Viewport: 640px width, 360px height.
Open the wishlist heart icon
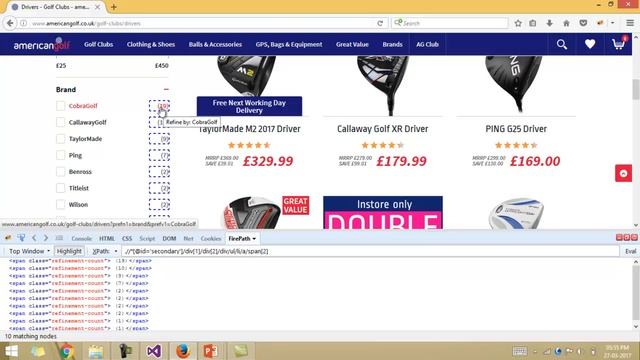pos(590,44)
